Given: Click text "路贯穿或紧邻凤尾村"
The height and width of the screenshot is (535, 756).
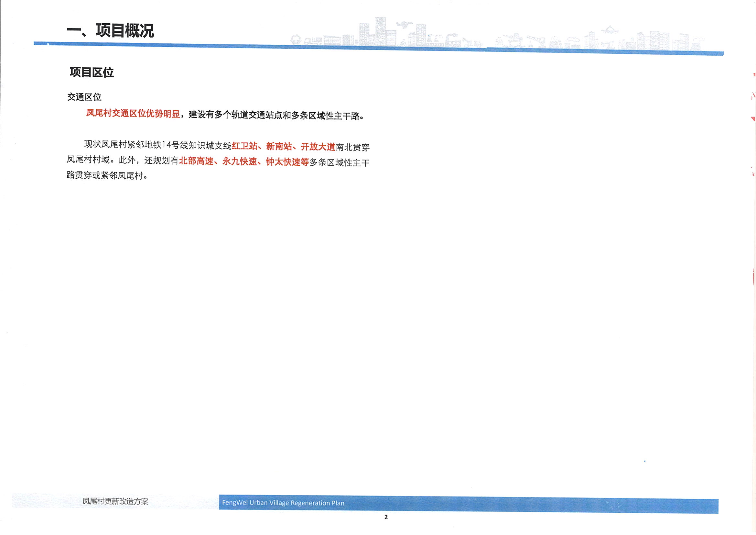Looking at the screenshot, I should pos(105,175).
